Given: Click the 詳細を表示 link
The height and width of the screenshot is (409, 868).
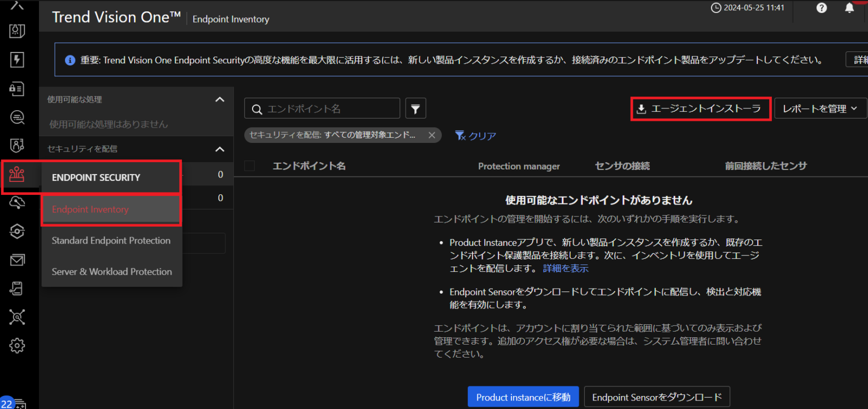Looking at the screenshot, I should click(565, 268).
